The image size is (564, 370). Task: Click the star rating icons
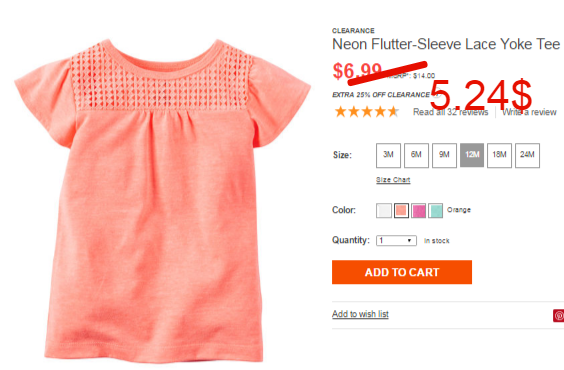click(367, 112)
